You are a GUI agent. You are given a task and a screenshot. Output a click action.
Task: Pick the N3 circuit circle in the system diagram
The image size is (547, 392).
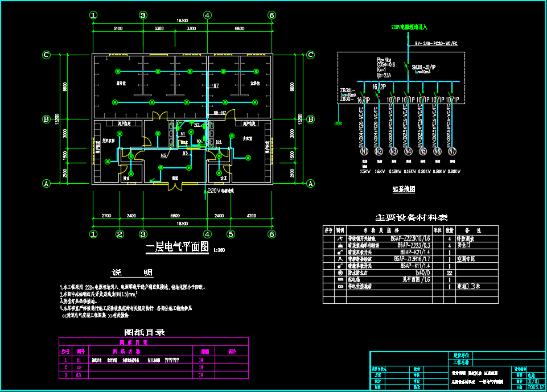pos(393,151)
